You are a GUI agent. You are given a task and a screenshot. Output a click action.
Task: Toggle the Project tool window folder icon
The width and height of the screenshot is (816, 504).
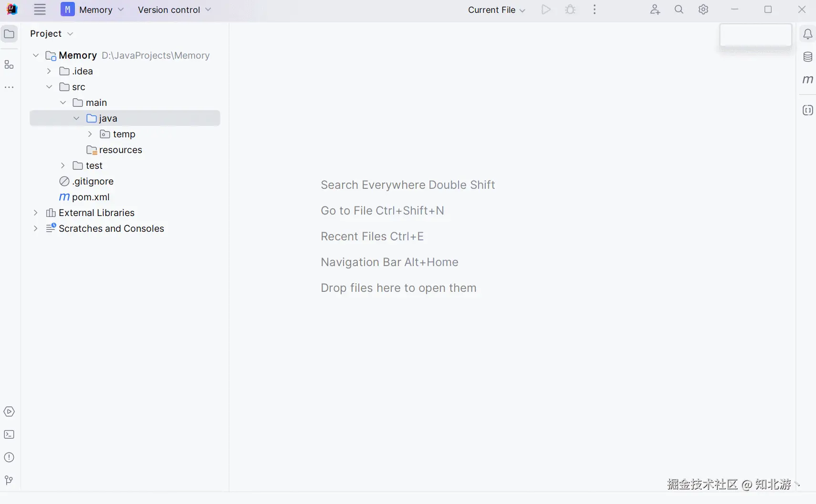pyautogui.click(x=9, y=33)
